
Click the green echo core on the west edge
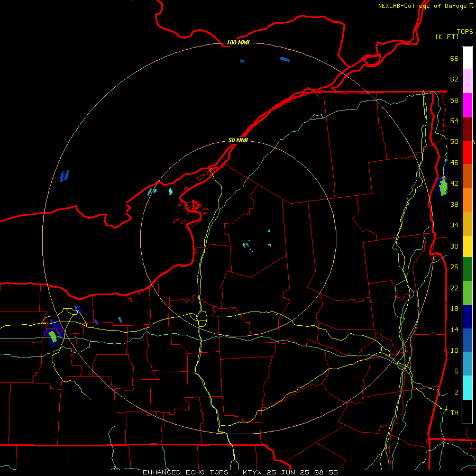coord(53,337)
